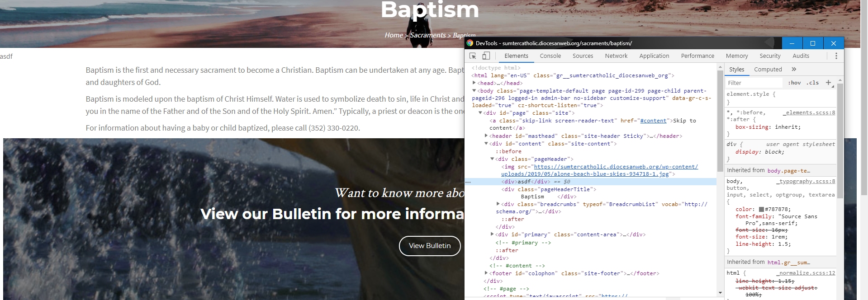The width and height of the screenshot is (868, 300).
Task: Click the View Bulletin button
Action: [430, 246]
